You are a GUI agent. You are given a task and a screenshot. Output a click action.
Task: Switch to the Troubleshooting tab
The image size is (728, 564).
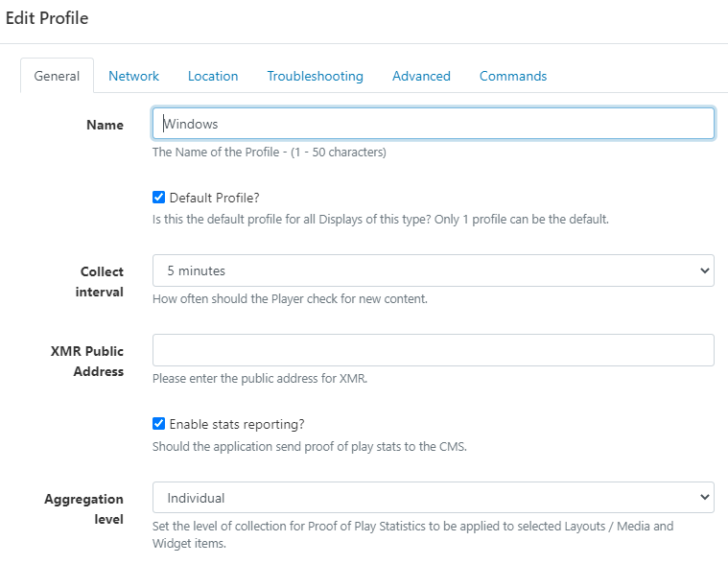click(315, 76)
